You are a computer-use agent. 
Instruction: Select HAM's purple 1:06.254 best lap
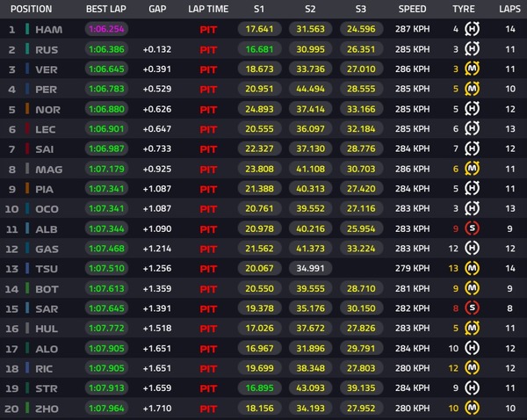[x=106, y=29]
